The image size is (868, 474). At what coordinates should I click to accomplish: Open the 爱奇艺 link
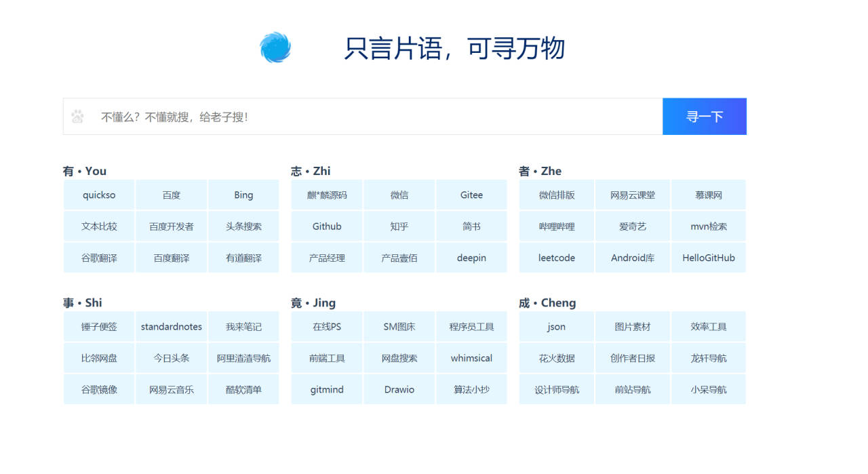(x=633, y=226)
